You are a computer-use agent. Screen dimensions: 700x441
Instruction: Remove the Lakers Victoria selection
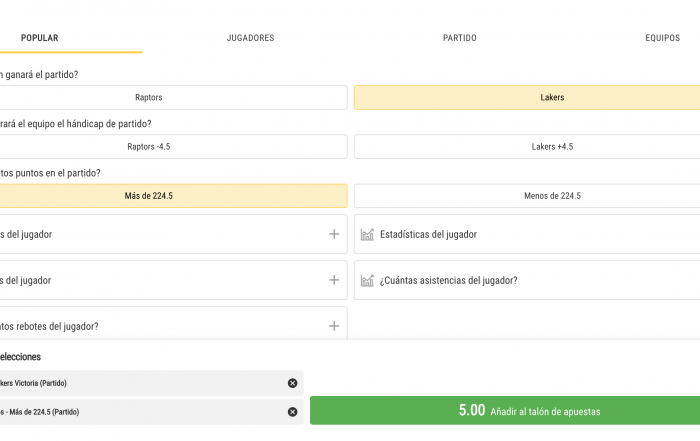tap(292, 383)
